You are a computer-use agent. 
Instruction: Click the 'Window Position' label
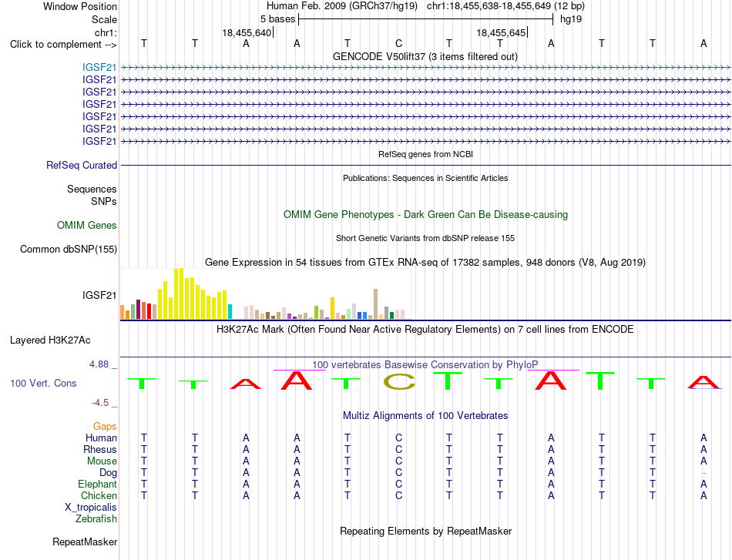[x=80, y=6]
